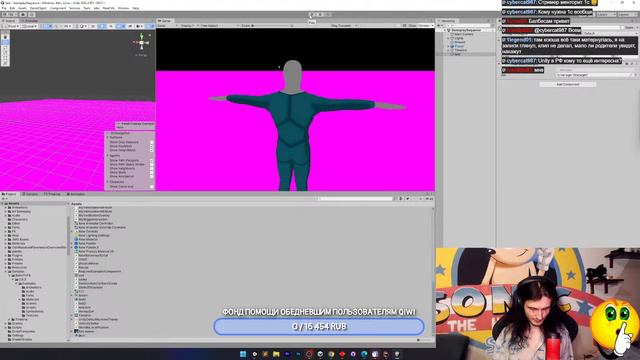Switch to the Console tab
The image size is (640, 360).
31,194
